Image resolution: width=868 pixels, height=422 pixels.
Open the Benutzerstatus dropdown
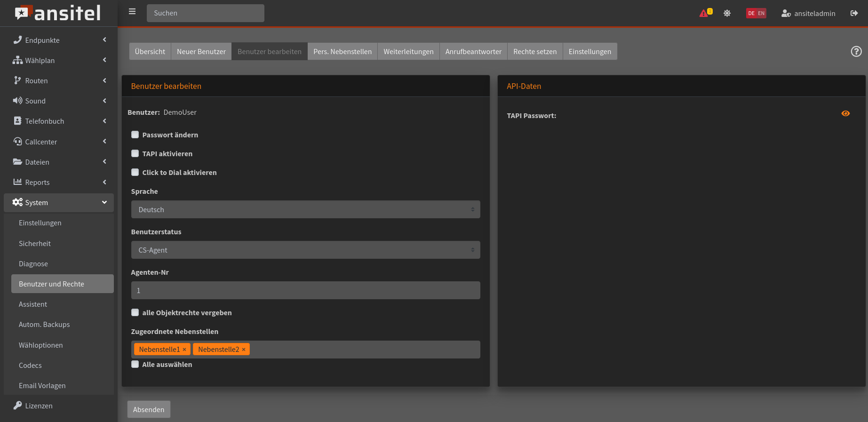pyautogui.click(x=305, y=250)
